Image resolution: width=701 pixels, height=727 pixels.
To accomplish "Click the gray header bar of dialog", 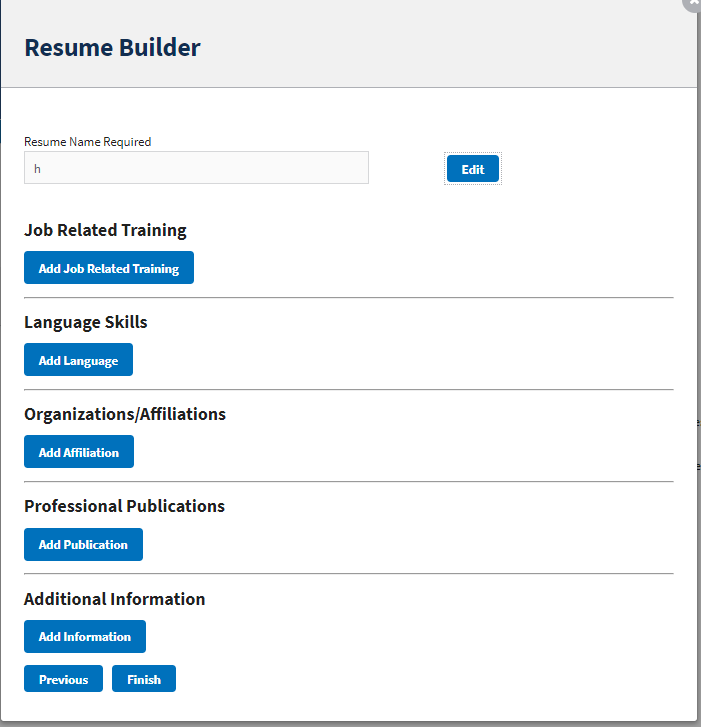I will [x=349, y=44].
